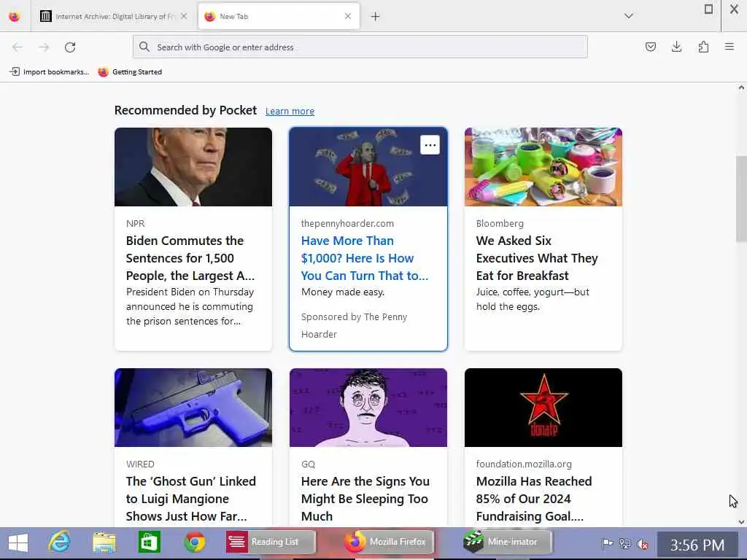Select the New Tab tab

(x=279, y=17)
